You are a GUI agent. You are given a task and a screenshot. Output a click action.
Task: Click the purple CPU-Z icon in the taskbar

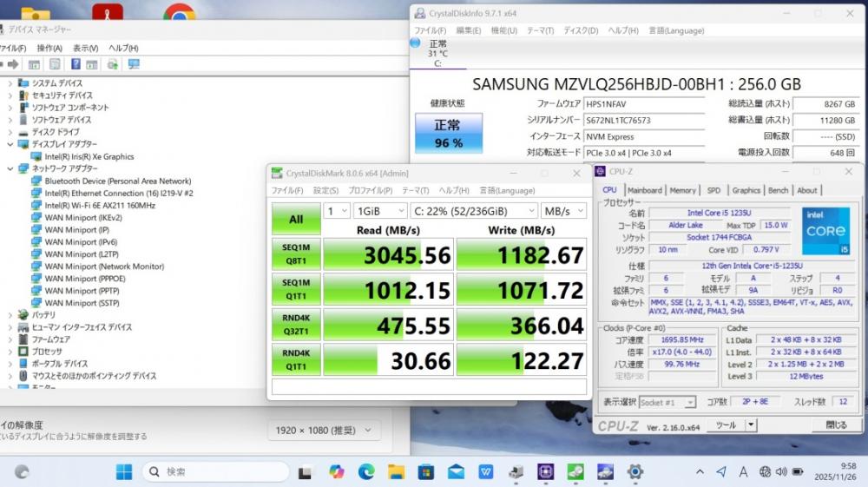545,471
